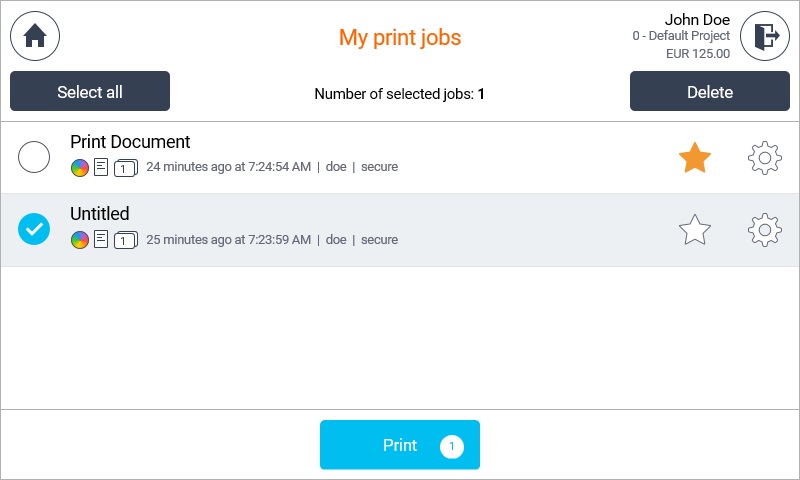Screen dimensions: 800x480
Task: Print the selected job
Action: tap(400, 445)
